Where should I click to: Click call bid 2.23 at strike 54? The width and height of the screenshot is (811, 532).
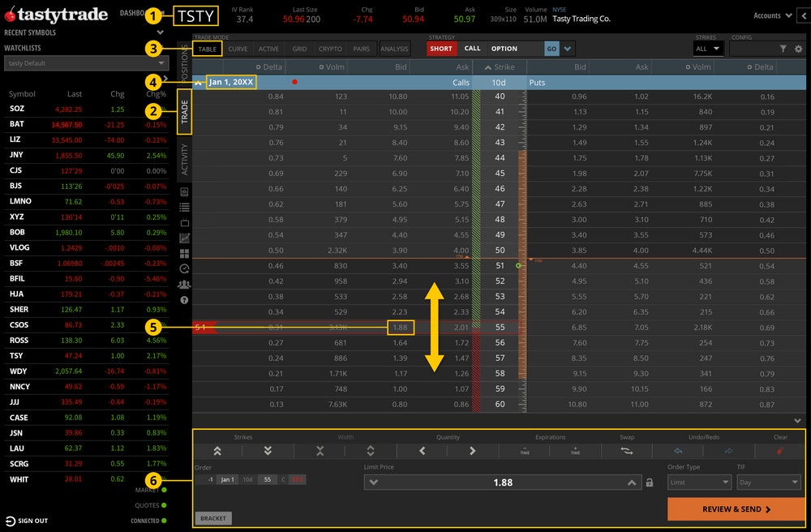400,311
